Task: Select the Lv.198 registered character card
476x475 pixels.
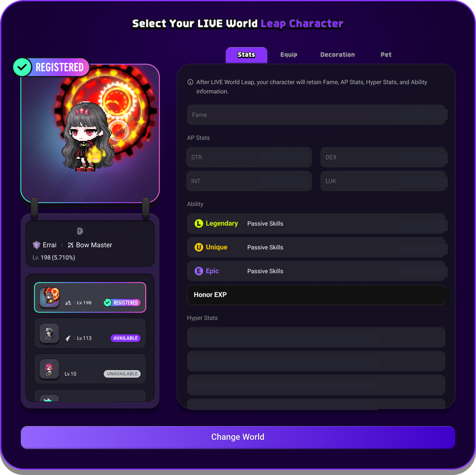Action: pyautogui.click(x=90, y=297)
